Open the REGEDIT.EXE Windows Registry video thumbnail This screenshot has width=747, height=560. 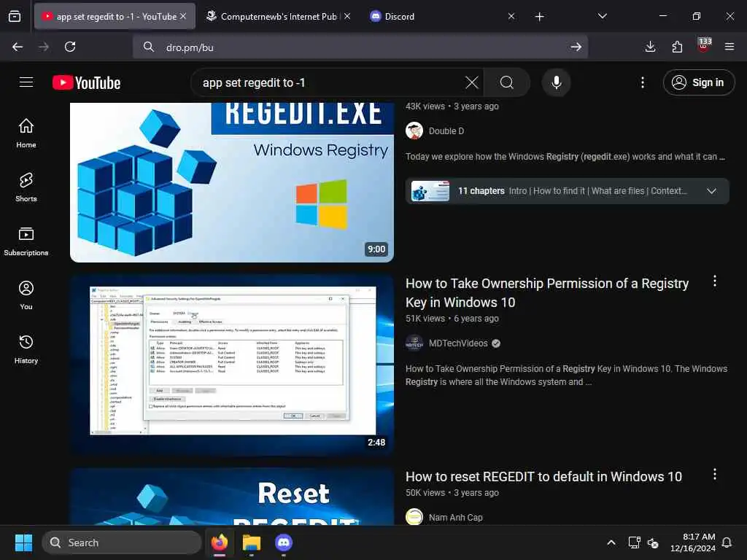[232, 182]
